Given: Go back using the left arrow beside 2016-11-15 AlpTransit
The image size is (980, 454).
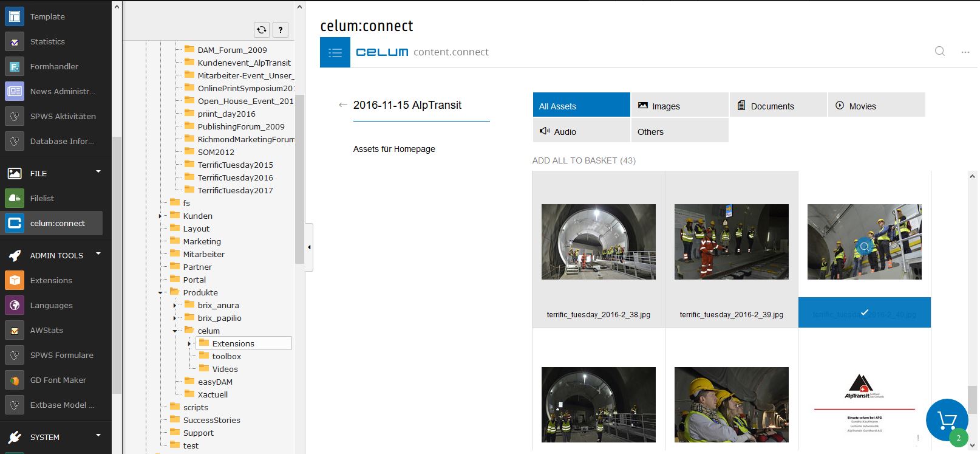Looking at the screenshot, I should (343, 105).
